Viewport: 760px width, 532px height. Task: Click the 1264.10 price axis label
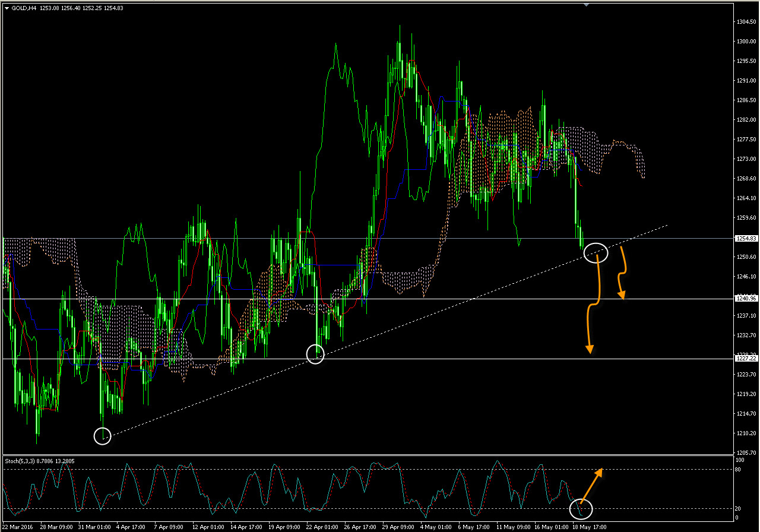click(x=746, y=198)
